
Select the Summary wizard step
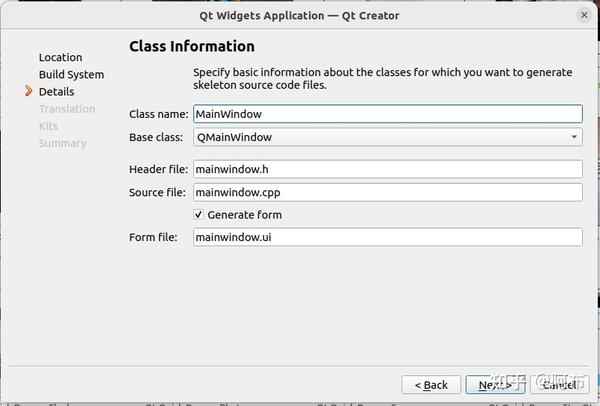pos(62,143)
